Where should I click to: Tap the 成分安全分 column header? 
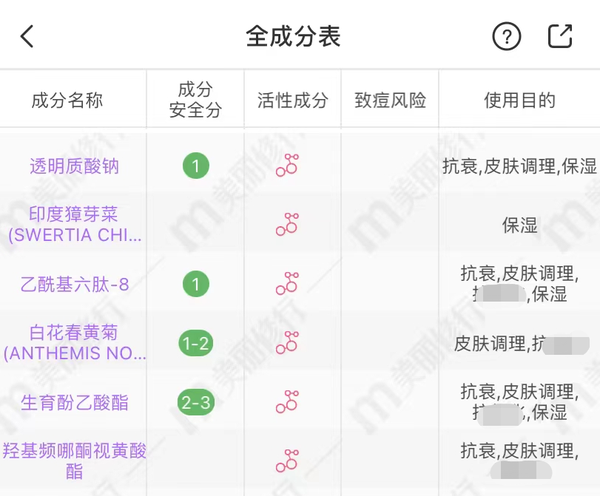[x=195, y=100]
